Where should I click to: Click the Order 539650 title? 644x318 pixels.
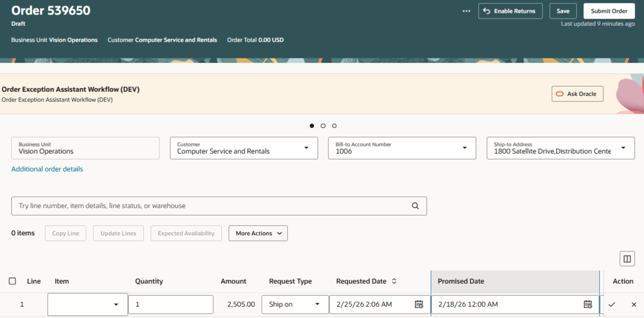pos(51,10)
